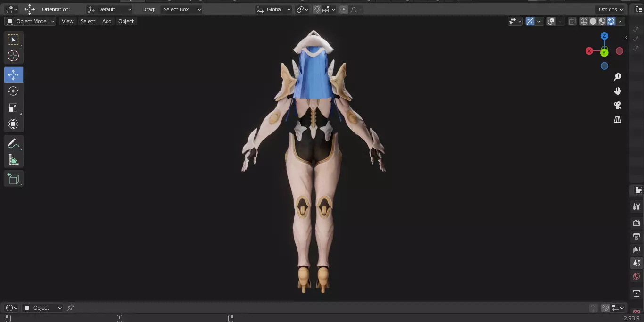Click the pin icon in bottom editor
The image size is (644, 322).
click(70, 308)
